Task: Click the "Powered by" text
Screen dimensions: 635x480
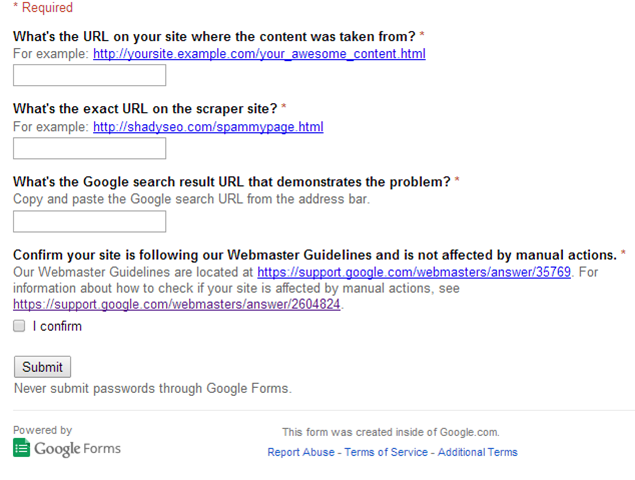Action: point(42,430)
